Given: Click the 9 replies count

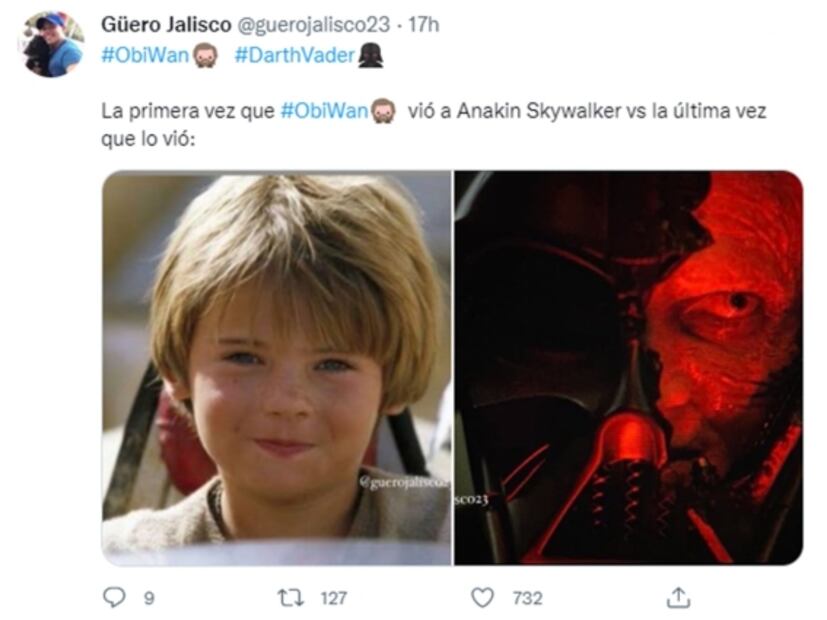Looking at the screenshot, I should tap(149, 598).
